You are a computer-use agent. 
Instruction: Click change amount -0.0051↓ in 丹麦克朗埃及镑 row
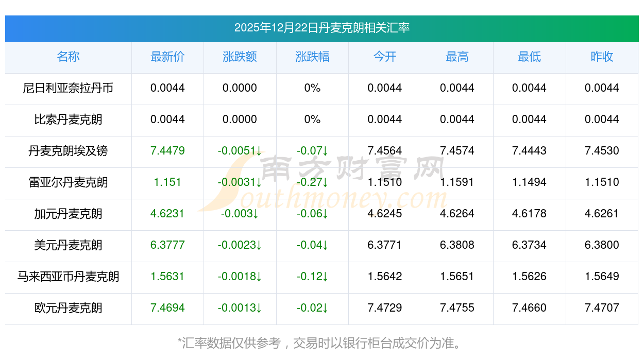[240, 151]
